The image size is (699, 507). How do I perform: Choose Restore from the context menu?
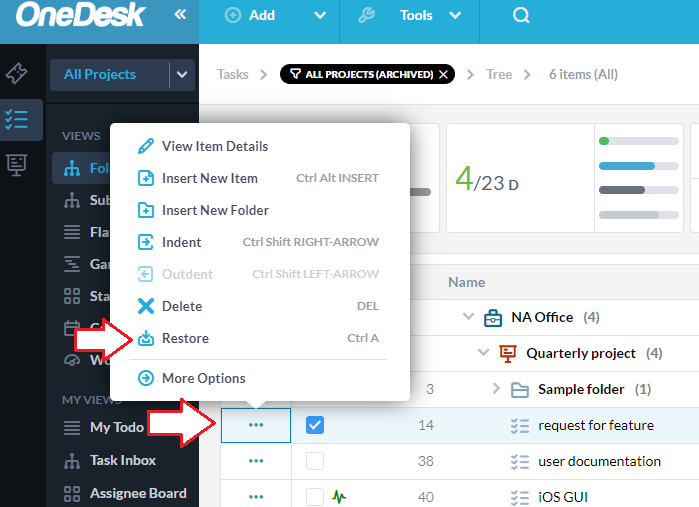(x=185, y=338)
